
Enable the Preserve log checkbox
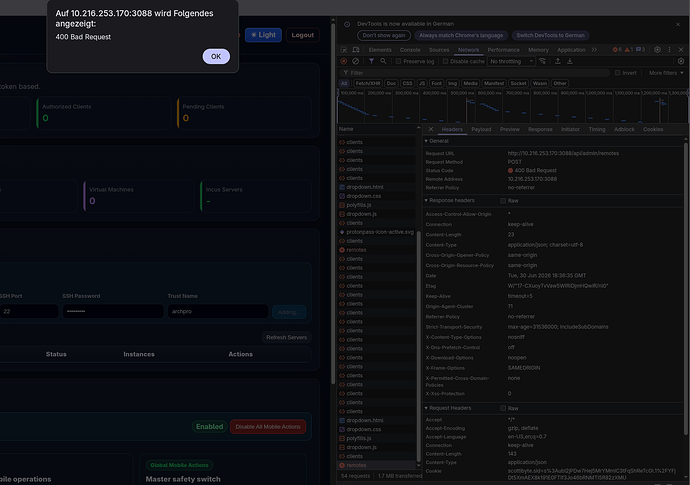tap(398, 61)
